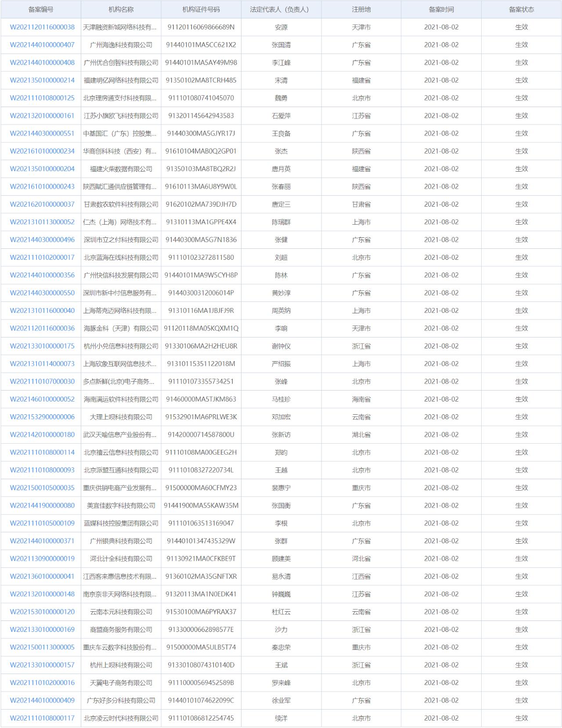Open record W2021330100000157 link
The width and height of the screenshot is (562, 728).
click(42, 665)
